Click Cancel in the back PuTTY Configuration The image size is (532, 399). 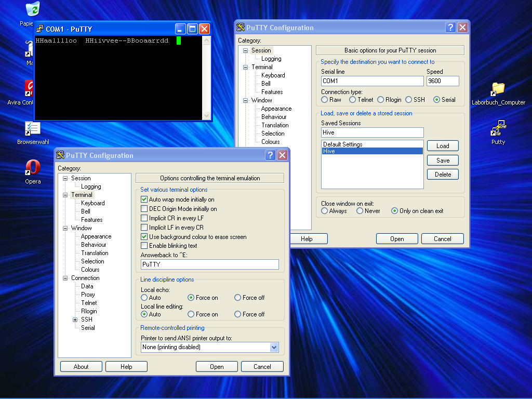443,239
